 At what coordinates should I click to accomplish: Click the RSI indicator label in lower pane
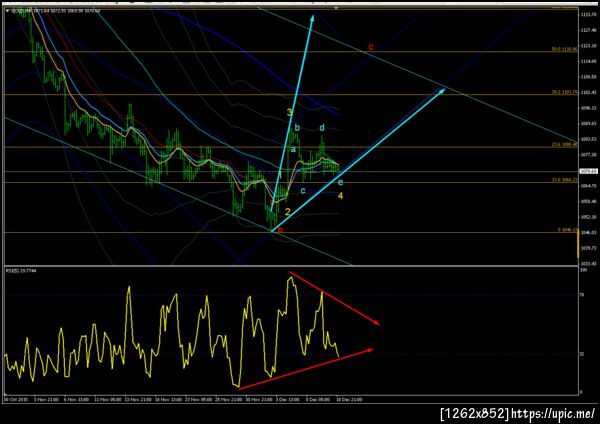[21, 271]
